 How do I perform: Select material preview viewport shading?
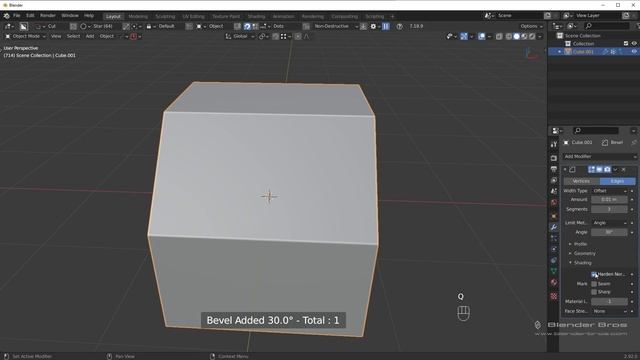[524, 36]
